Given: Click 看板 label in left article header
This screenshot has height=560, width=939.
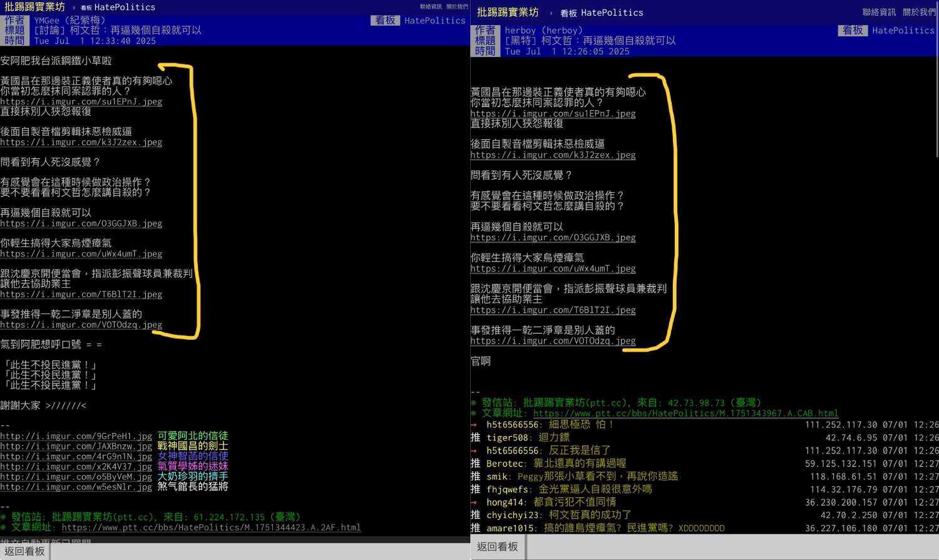Looking at the screenshot, I should 385,20.
